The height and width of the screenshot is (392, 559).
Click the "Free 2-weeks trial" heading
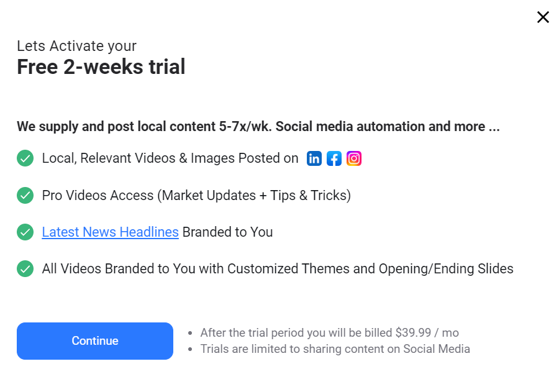point(101,66)
